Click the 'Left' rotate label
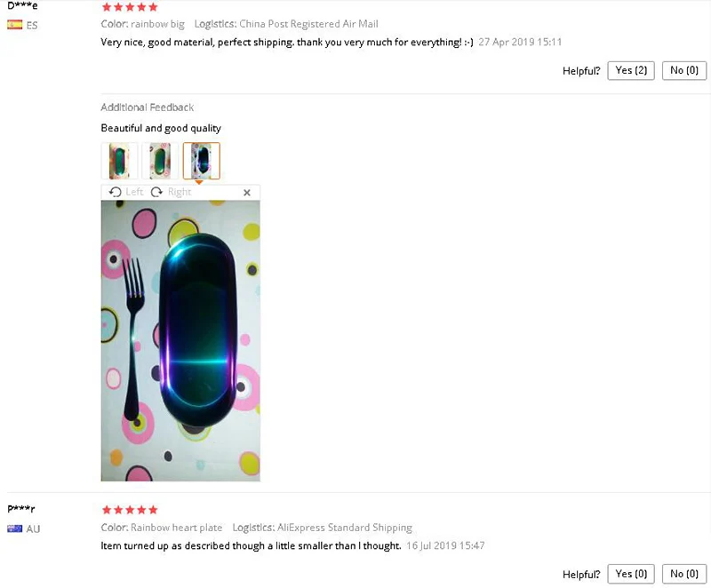Viewport: 711px width, 588px height. (134, 192)
